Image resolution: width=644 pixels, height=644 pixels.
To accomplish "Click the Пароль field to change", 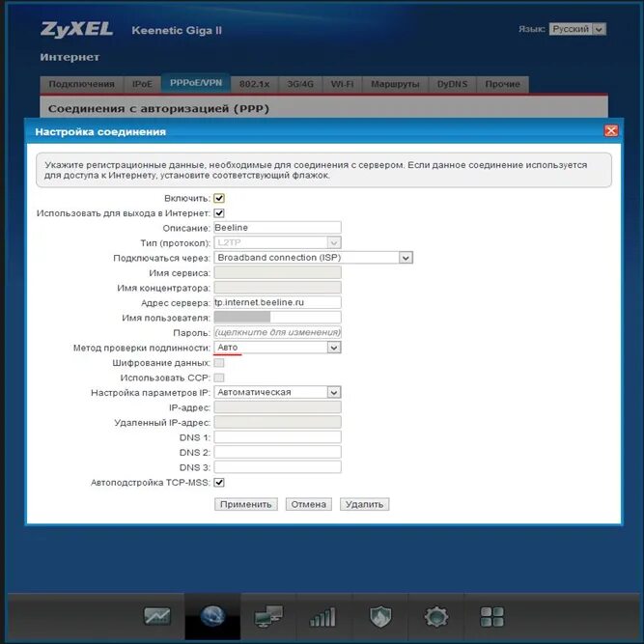I will click(x=277, y=332).
